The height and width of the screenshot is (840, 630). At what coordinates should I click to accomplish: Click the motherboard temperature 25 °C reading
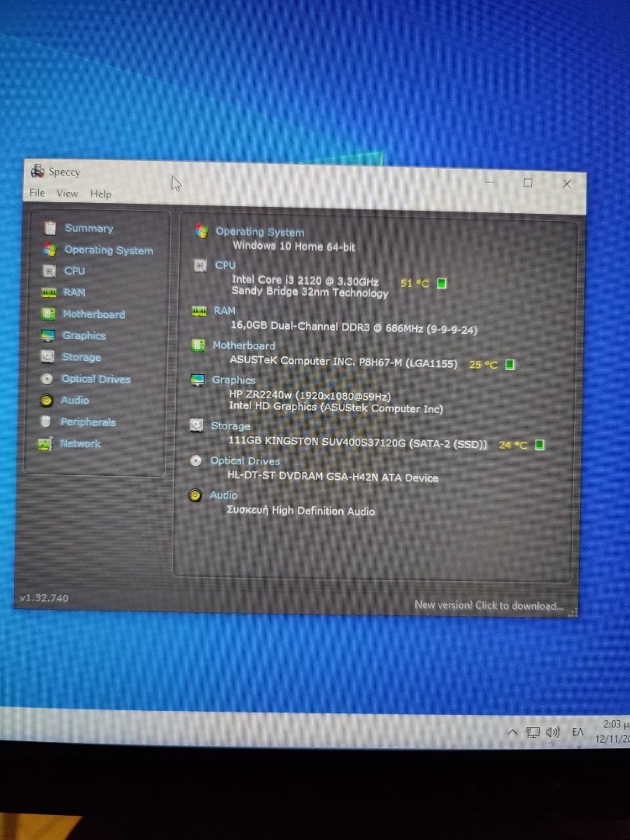pyautogui.click(x=483, y=365)
